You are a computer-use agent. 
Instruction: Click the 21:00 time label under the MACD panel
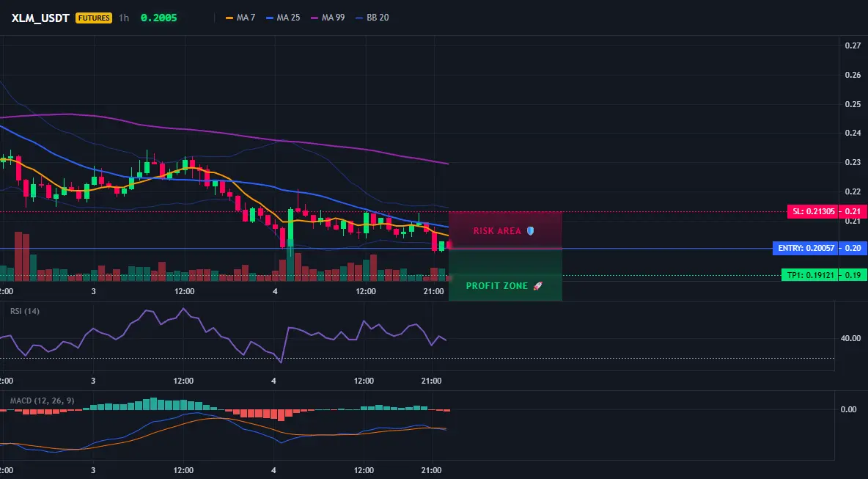pyautogui.click(x=431, y=471)
